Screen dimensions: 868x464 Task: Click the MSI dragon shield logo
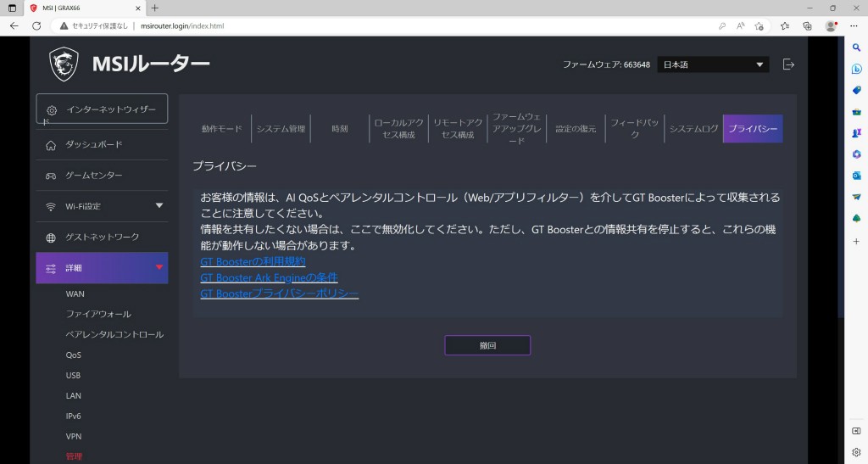(x=64, y=64)
